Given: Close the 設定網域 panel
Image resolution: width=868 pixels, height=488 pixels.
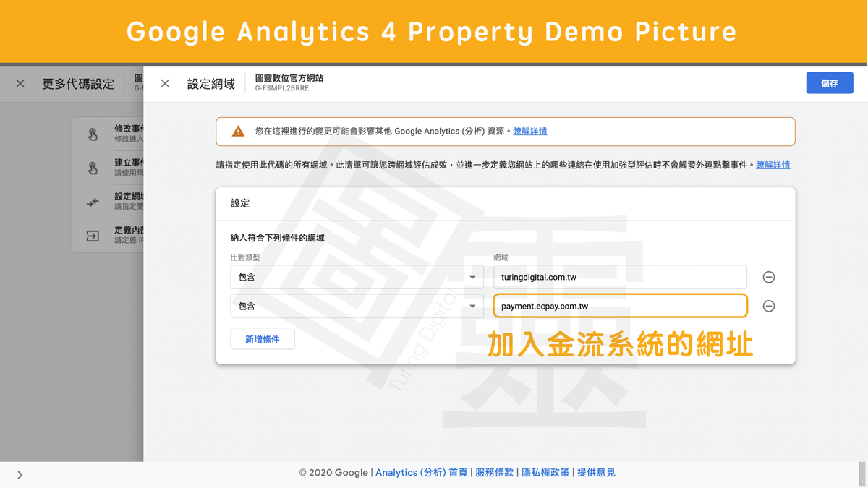Looking at the screenshot, I should tap(165, 84).
